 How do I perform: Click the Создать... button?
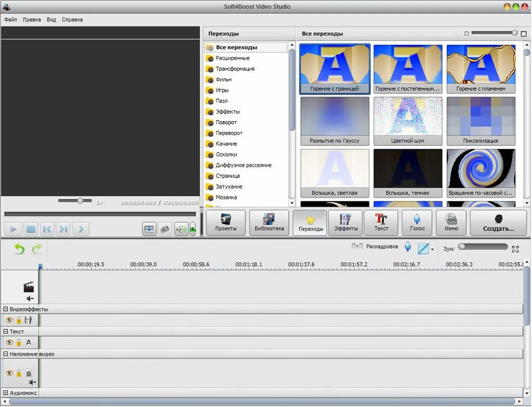(x=498, y=223)
